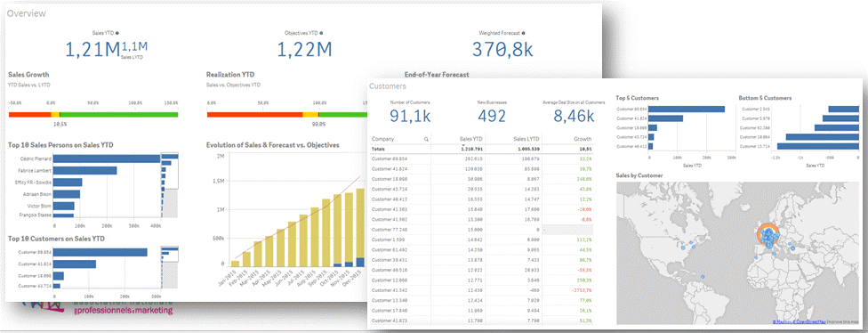Click the Improve this map link

click(x=841, y=321)
